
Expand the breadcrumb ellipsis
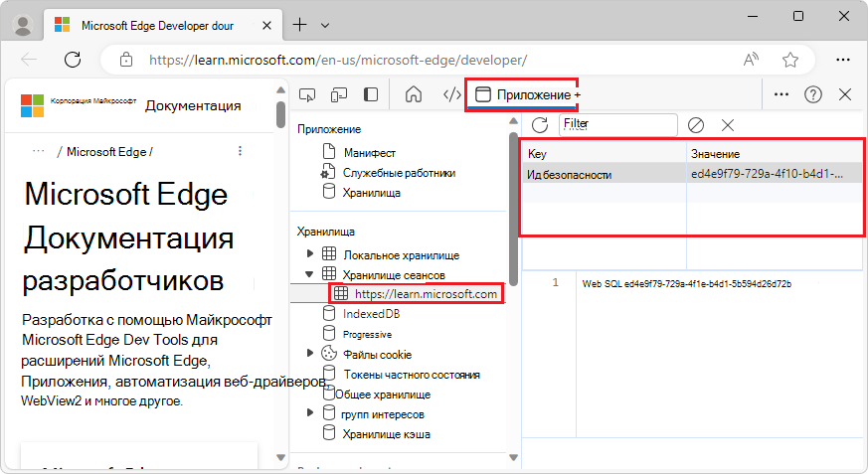point(38,151)
